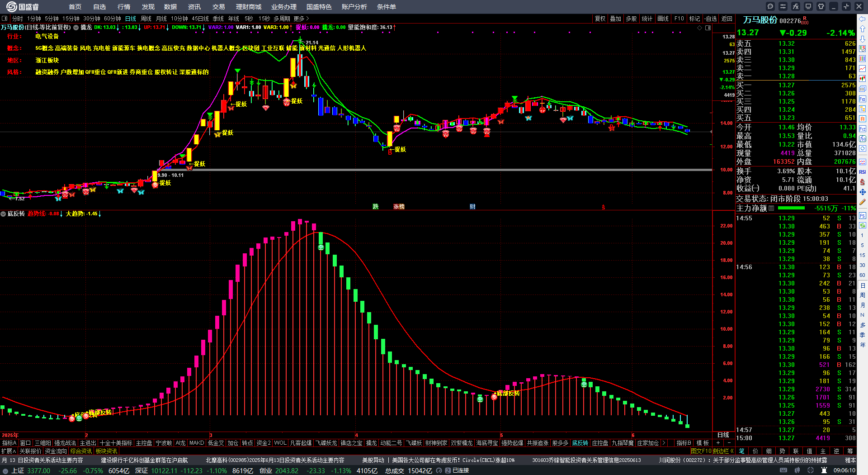Toggle the 画线 drawing mode
Image resolution: width=868 pixels, height=475 pixels.
pos(663,19)
